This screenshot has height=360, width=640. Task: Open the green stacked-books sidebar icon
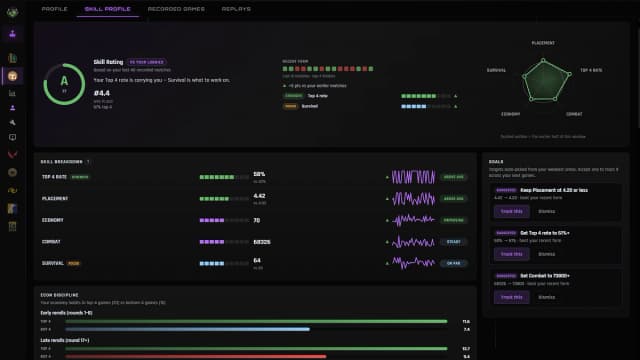point(13,58)
